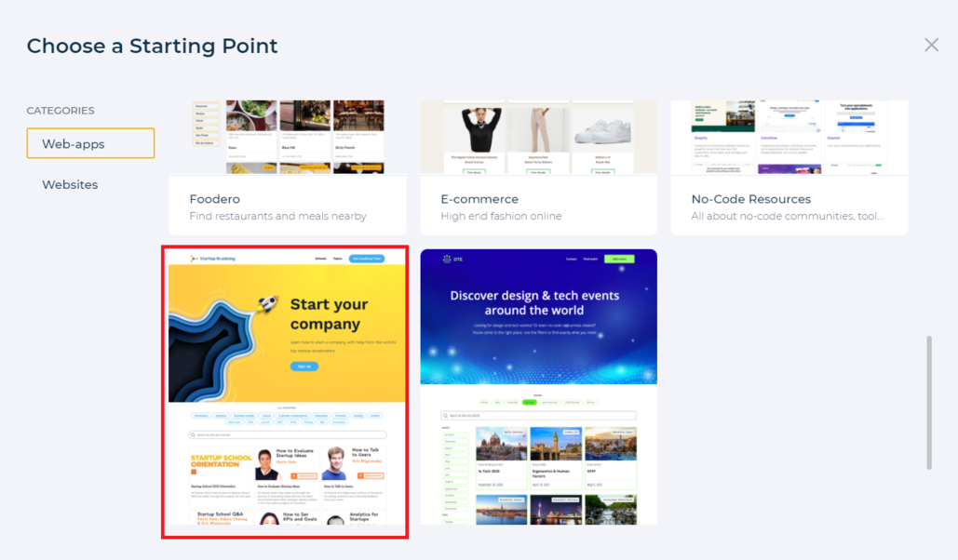958x560 pixels.
Task: Open the No-Code Resources template thumbnail
Action: click(x=789, y=138)
